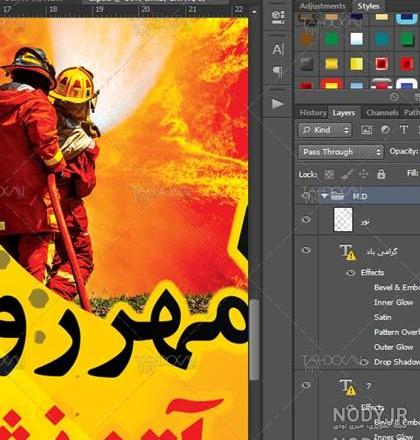The image size is (420, 440).
Task: Click the Effects label under گرامی باد
Action: tap(372, 273)
